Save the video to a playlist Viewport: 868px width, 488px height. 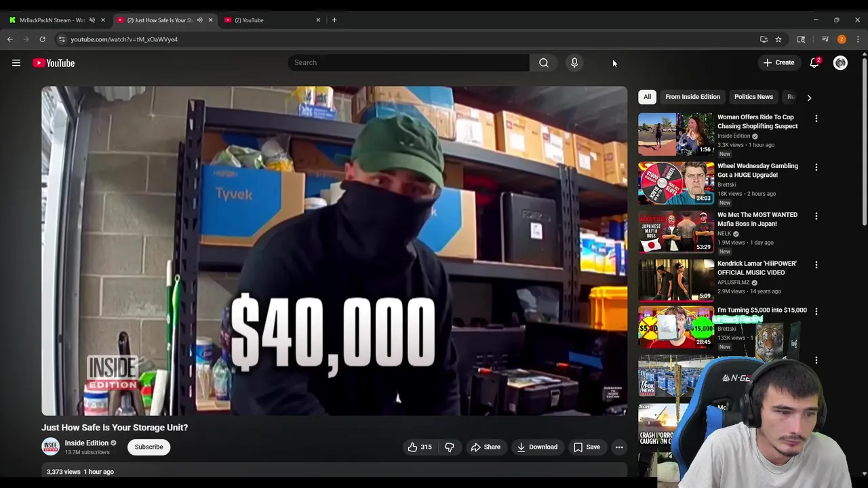587,447
